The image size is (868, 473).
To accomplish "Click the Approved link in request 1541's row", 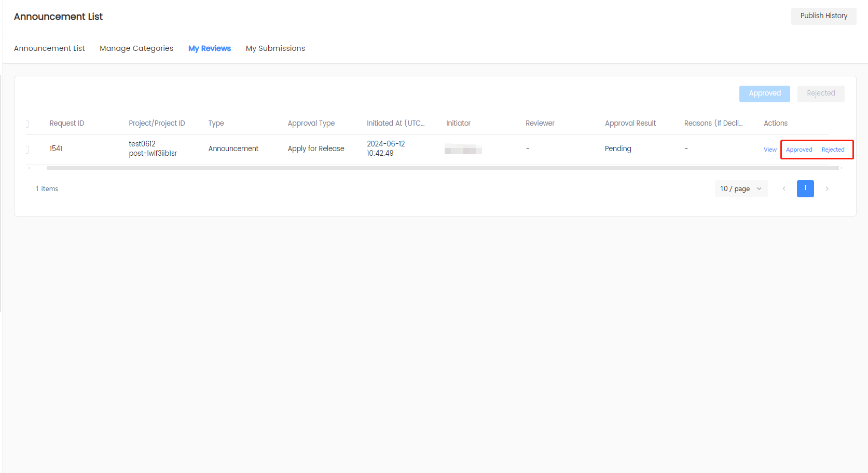I will 799,150.
